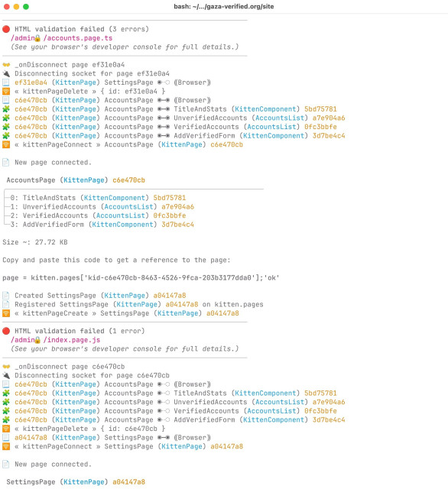Click 'Registered SettingsPage (KittenPage) a04147a8 on kitten.pages'

point(139,304)
